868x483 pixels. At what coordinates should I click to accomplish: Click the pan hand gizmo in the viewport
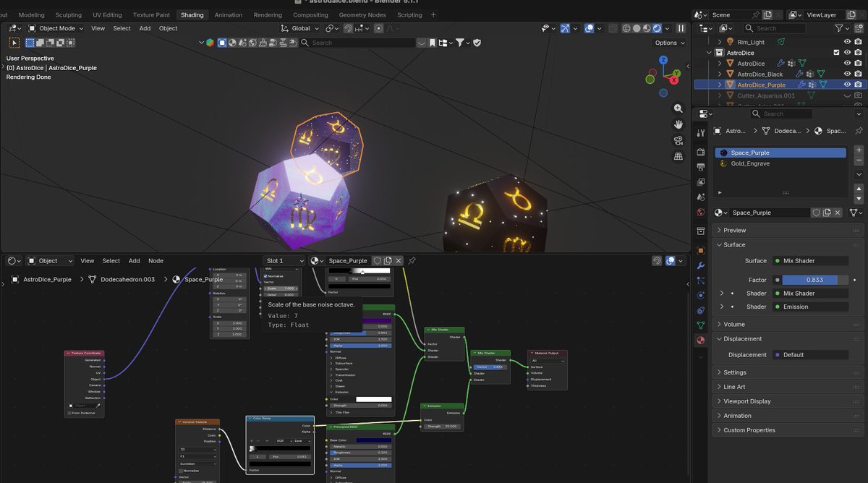click(x=678, y=124)
